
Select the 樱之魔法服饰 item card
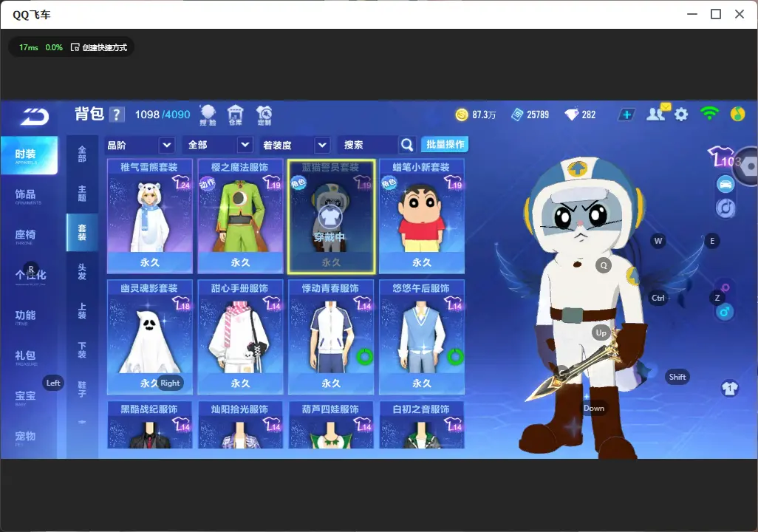(240, 216)
